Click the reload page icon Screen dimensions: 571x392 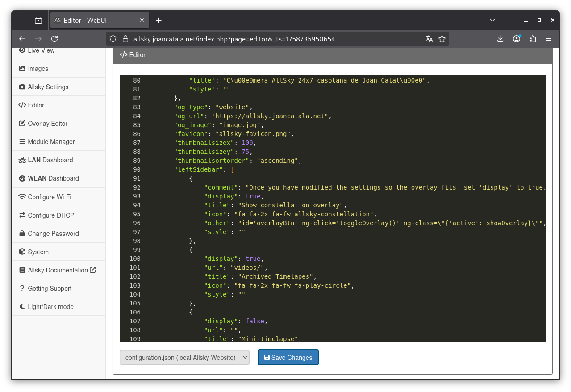54,39
